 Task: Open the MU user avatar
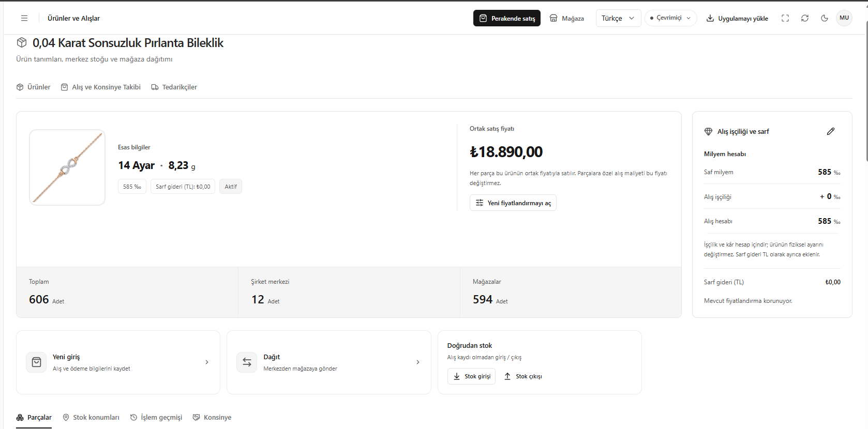(x=844, y=18)
